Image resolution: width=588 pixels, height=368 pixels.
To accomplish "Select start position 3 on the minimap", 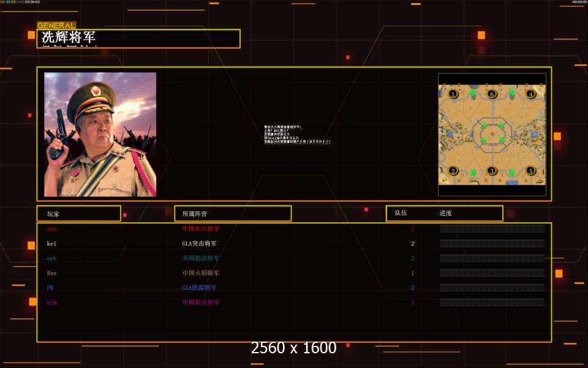I will [x=492, y=171].
